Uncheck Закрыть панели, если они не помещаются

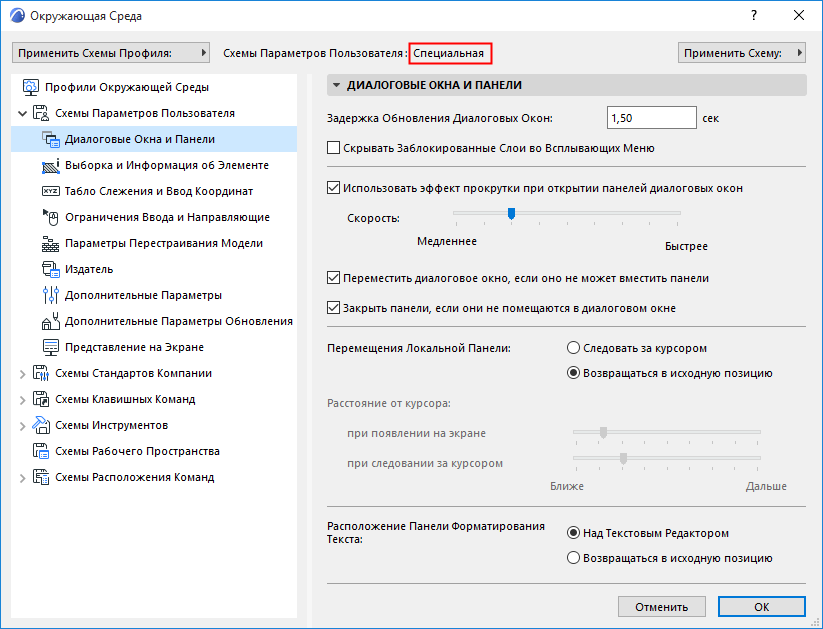(333, 308)
